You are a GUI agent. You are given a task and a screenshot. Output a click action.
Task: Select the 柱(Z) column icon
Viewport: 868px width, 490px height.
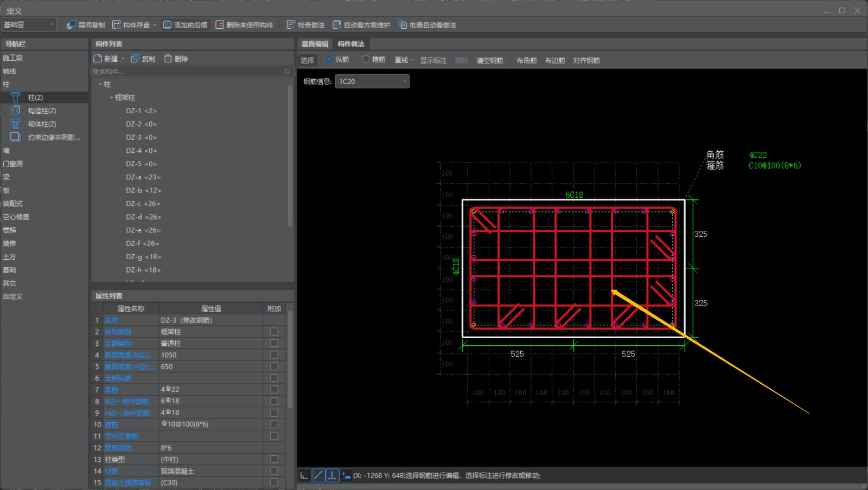click(x=15, y=98)
